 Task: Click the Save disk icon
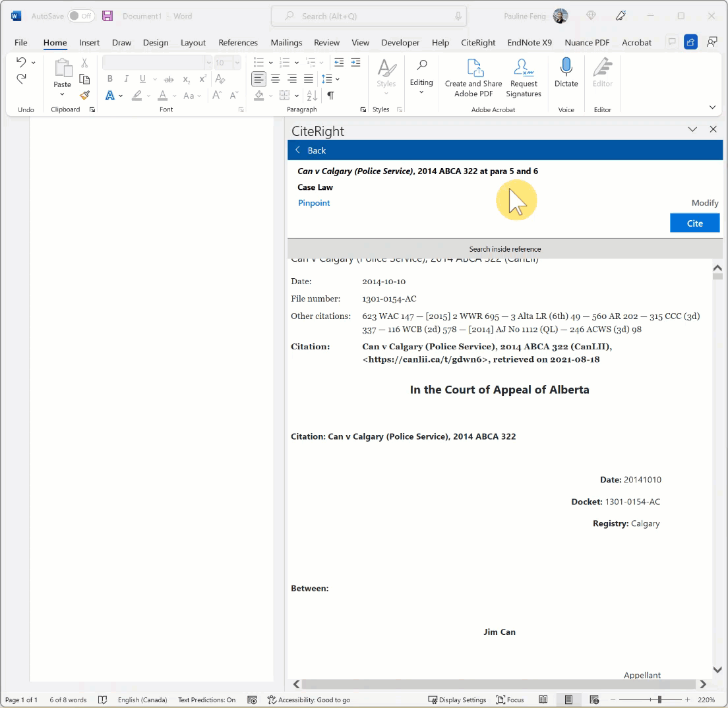[107, 16]
